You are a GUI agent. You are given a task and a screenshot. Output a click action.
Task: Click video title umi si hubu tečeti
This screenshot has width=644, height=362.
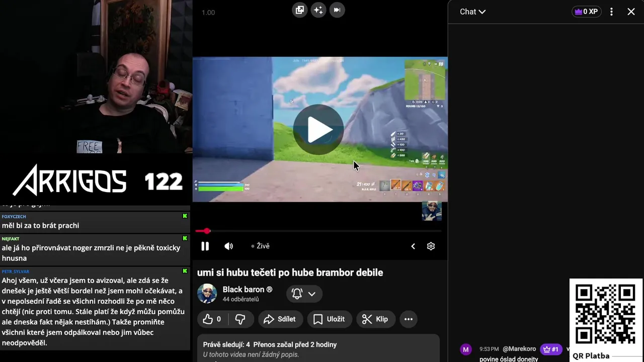[x=290, y=273]
